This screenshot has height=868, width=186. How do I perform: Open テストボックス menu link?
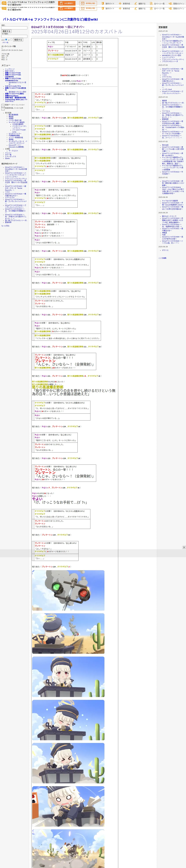[10, 156]
